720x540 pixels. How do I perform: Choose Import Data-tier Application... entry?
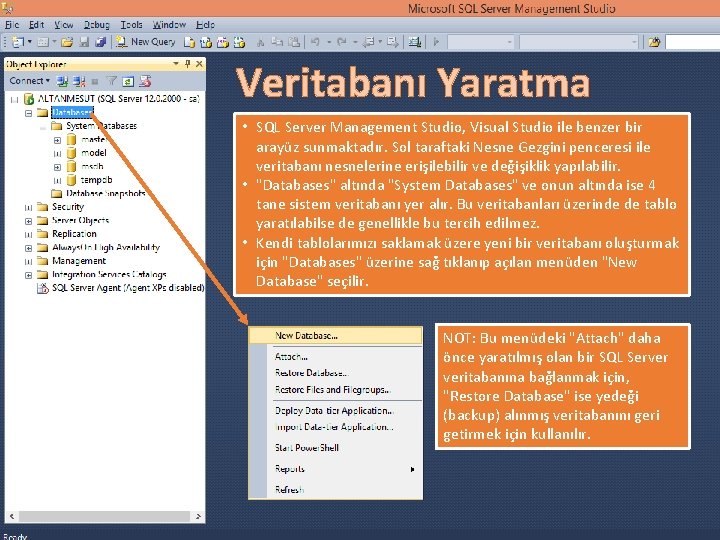pos(334,427)
